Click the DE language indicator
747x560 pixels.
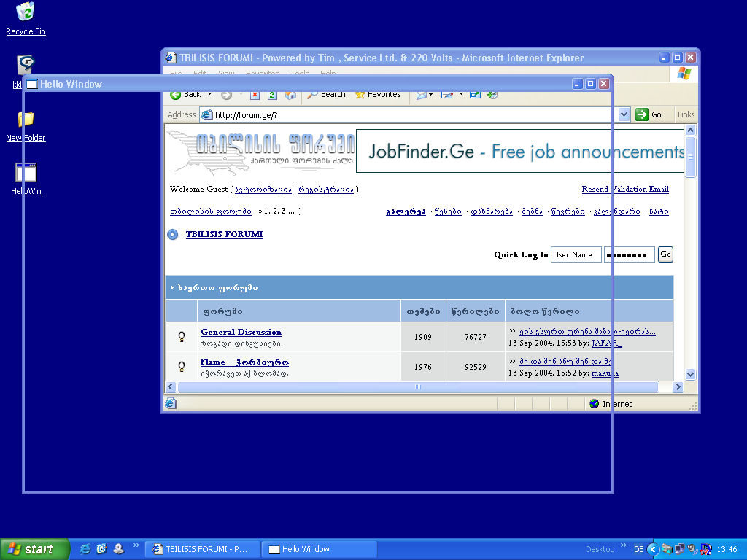tap(638, 549)
